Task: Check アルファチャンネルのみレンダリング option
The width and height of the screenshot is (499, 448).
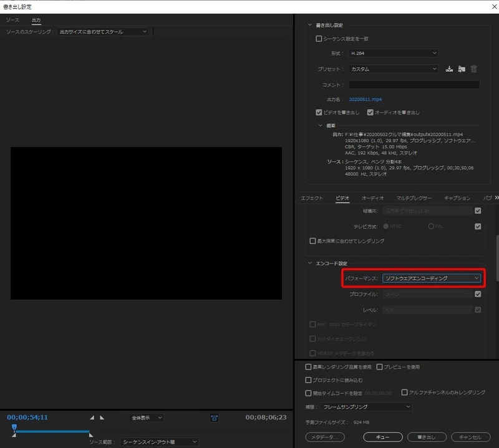Action: [404, 392]
